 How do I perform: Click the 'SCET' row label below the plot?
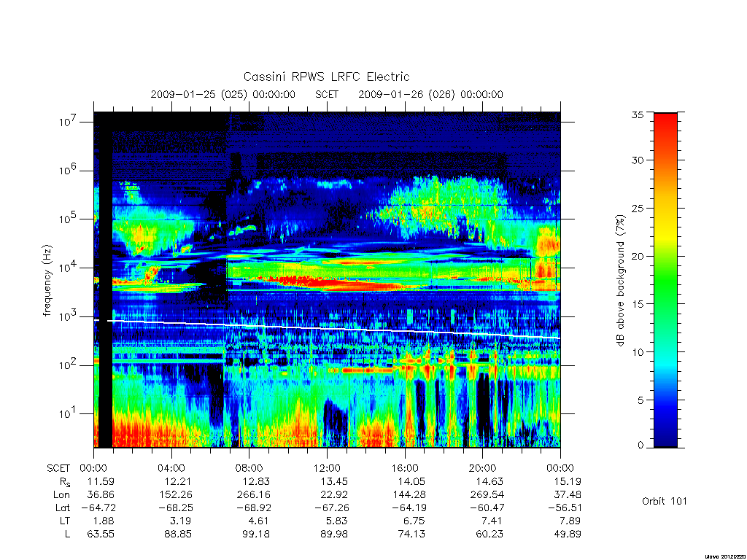pyautogui.click(x=58, y=468)
